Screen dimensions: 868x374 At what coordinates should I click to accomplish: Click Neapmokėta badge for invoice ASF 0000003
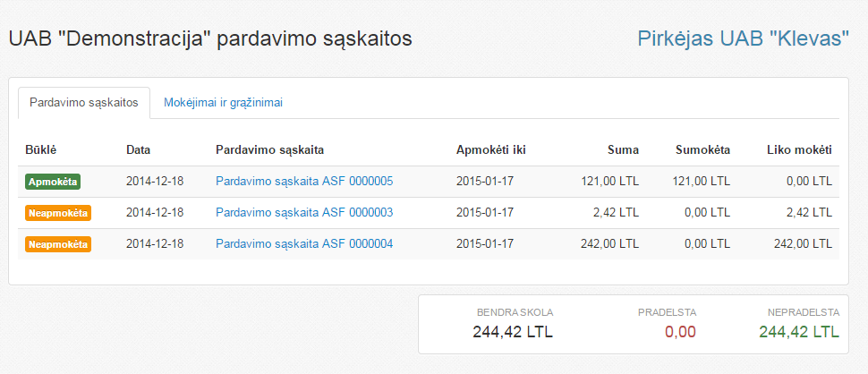58,213
